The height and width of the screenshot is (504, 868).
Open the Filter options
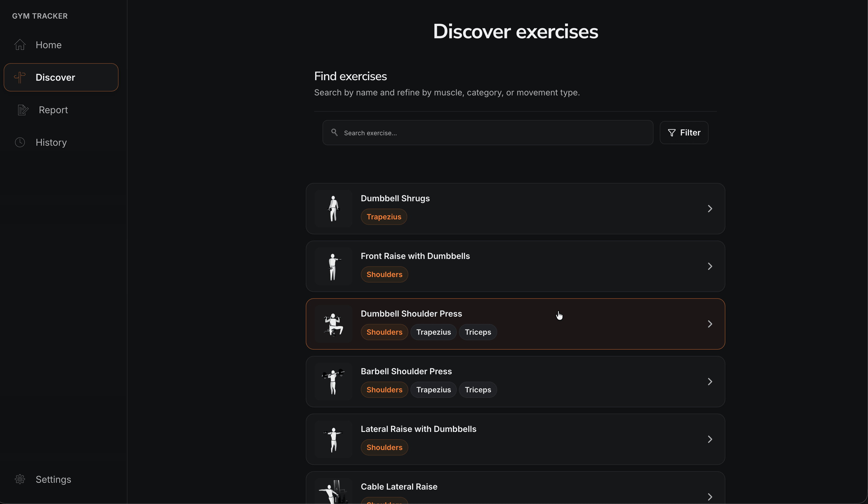(x=684, y=133)
